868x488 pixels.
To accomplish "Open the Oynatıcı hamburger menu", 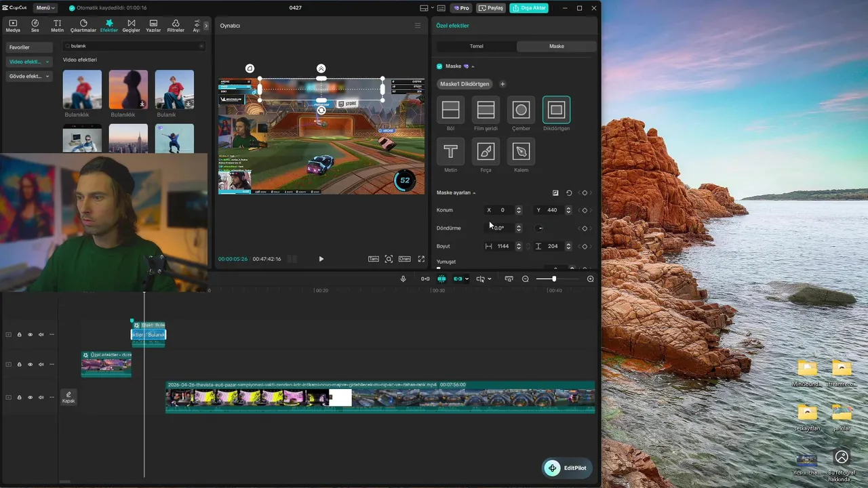I will 418,26.
